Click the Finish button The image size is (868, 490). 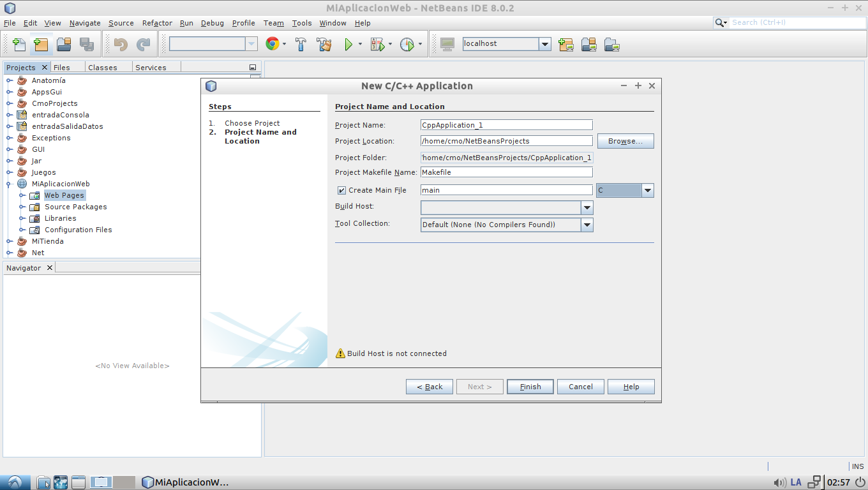coord(530,387)
